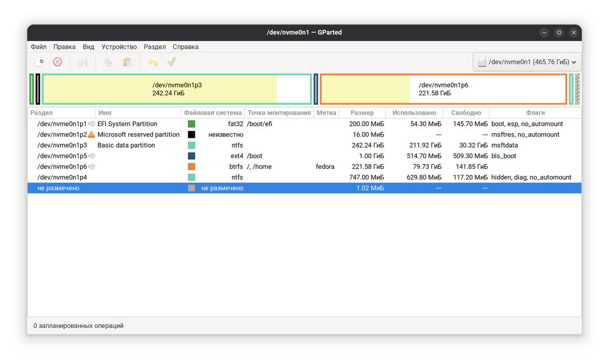Open the /dev/nvme0n1 device selector dropdown
This screenshot has height=364, width=609.
tap(527, 62)
